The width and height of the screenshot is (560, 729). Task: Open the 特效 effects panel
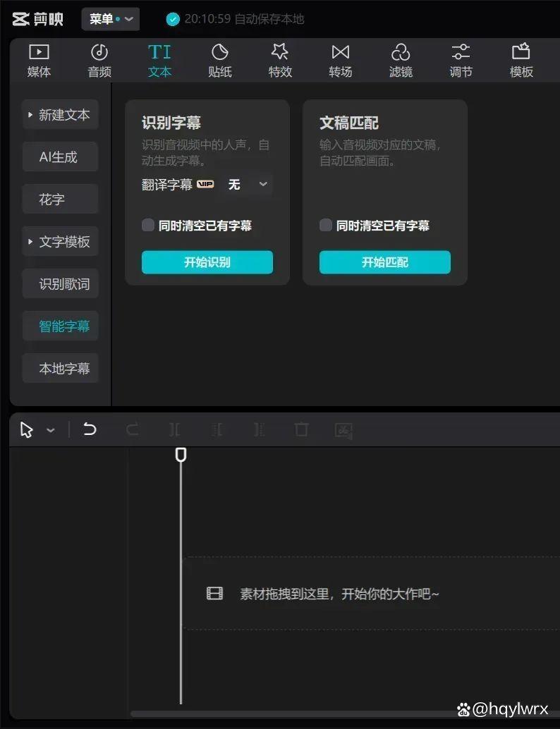pyautogui.click(x=280, y=61)
